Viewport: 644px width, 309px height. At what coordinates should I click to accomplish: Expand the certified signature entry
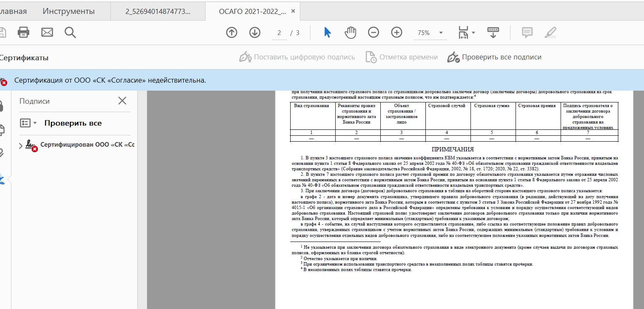pos(21,146)
